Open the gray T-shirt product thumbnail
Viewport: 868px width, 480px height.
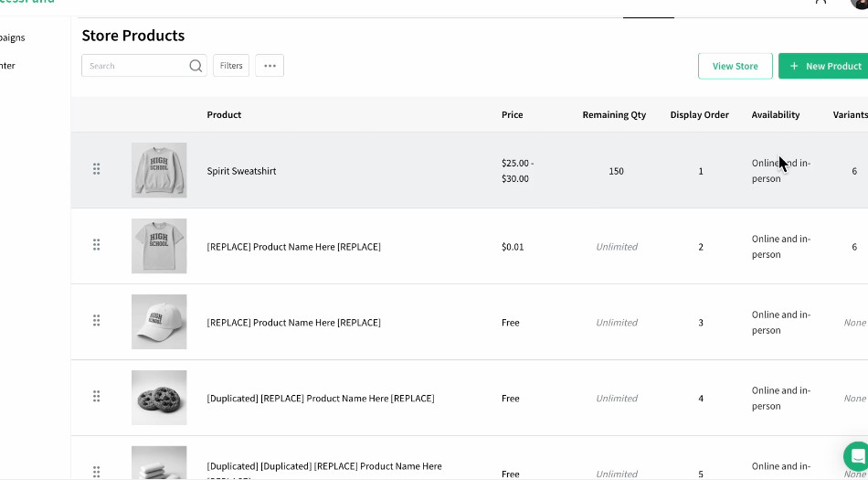pos(159,246)
